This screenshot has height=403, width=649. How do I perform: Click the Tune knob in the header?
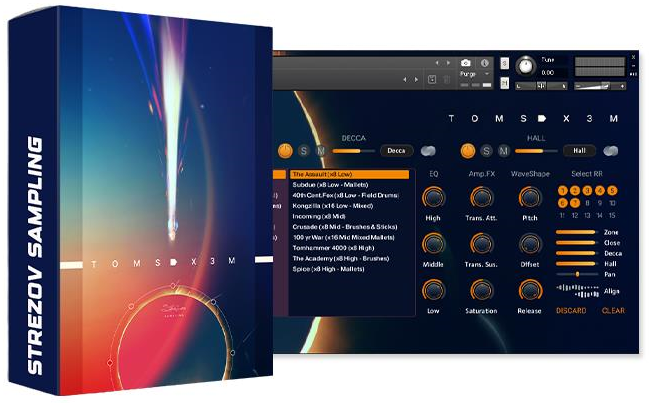pyautogui.click(x=526, y=66)
